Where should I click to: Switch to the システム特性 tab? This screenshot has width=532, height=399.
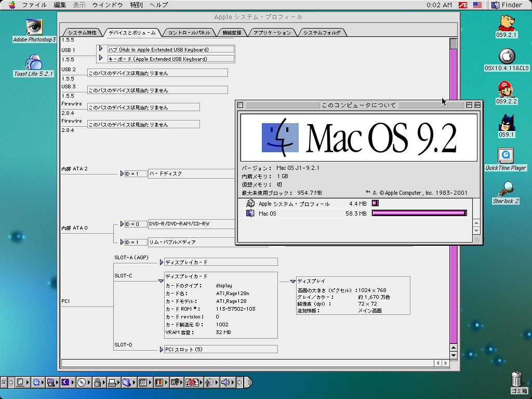(x=83, y=33)
